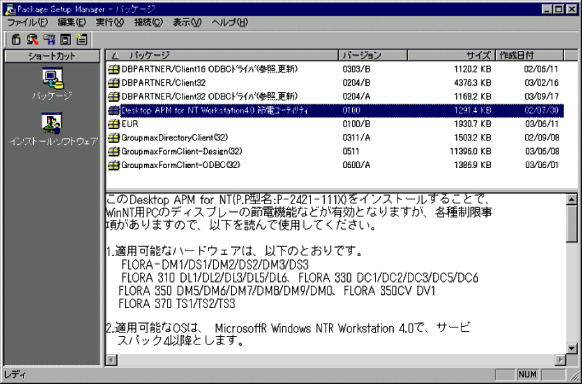Maximize the Package Setup Manager window
Viewport: 582px width, 384px height.
click(559, 9)
